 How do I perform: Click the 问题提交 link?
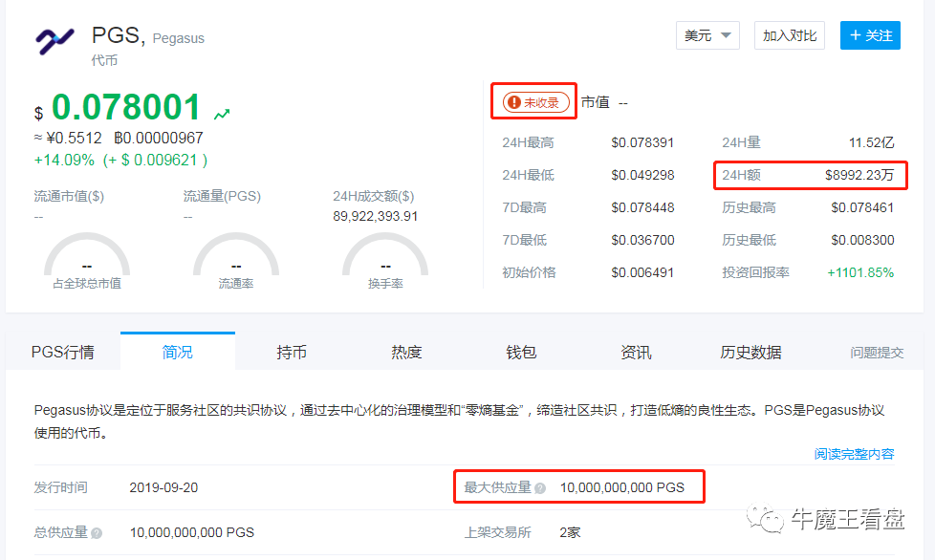point(877,353)
